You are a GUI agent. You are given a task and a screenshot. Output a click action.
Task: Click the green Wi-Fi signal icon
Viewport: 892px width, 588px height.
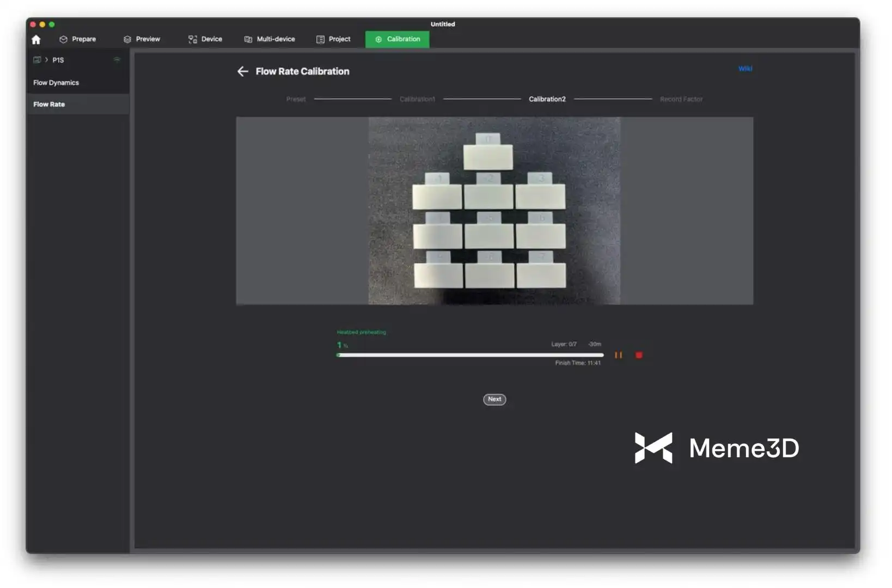click(117, 60)
